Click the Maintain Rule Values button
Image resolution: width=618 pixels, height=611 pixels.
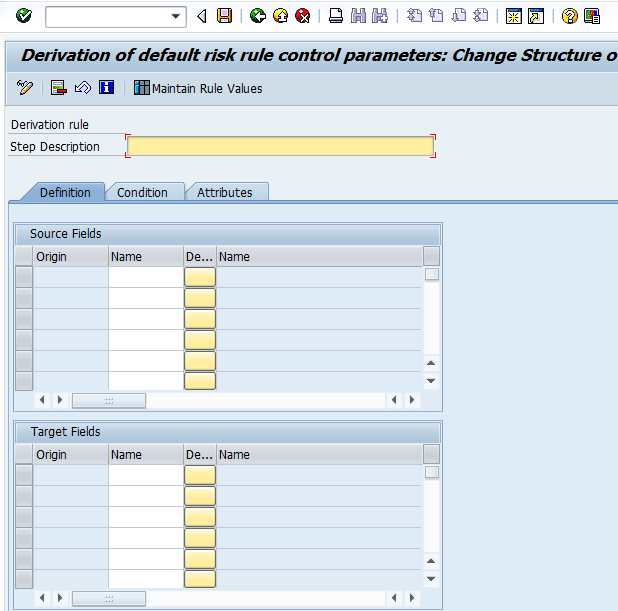click(198, 88)
